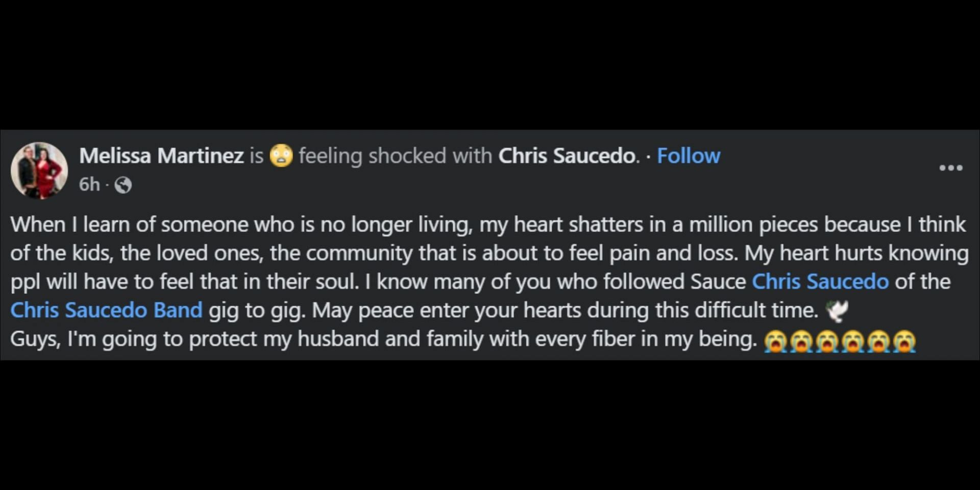
Task: Click the first crying emoji in the row
Action: point(775,341)
